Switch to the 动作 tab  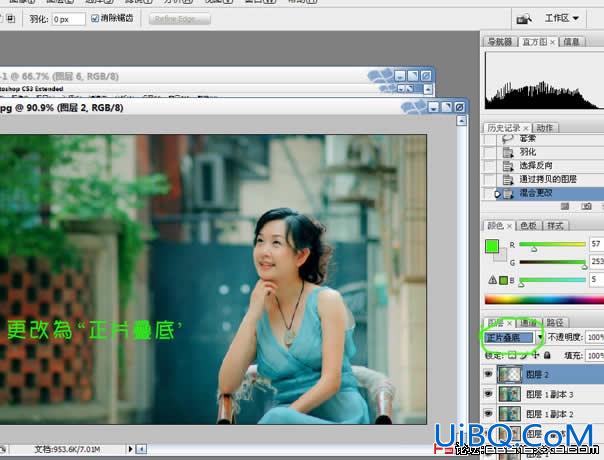[x=545, y=128]
